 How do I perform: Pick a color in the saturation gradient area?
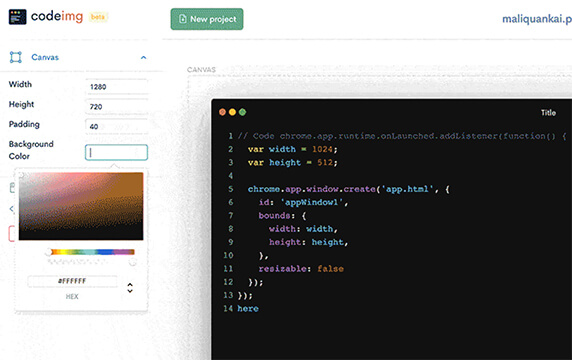click(x=81, y=206)
